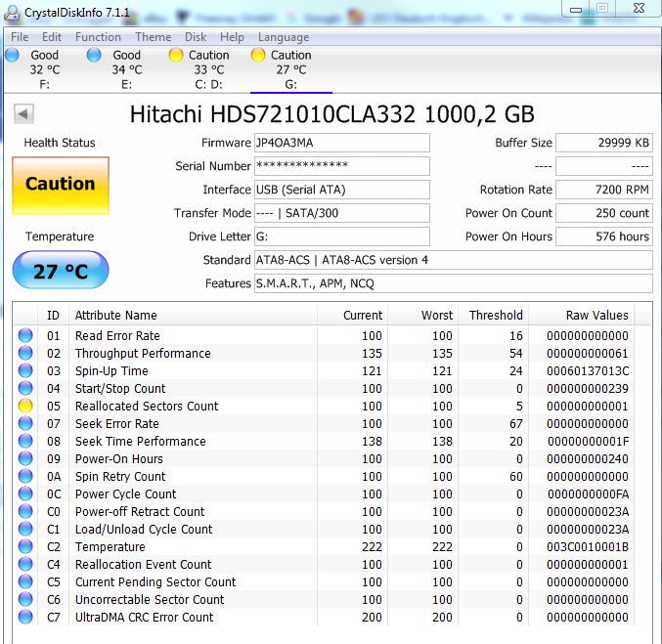Select the E: drive with Good status
Image resolution: width=662 pixels, height=644 pixels.
(127, 69)
